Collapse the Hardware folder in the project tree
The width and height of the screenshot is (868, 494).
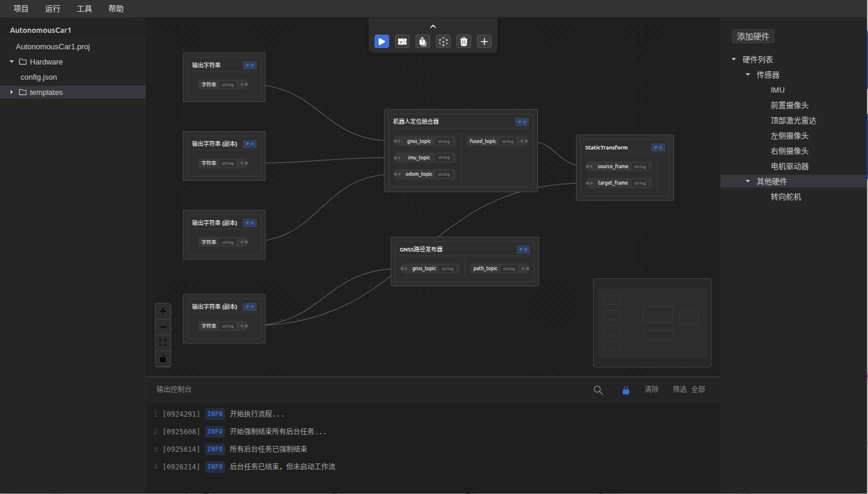point(12,62)
